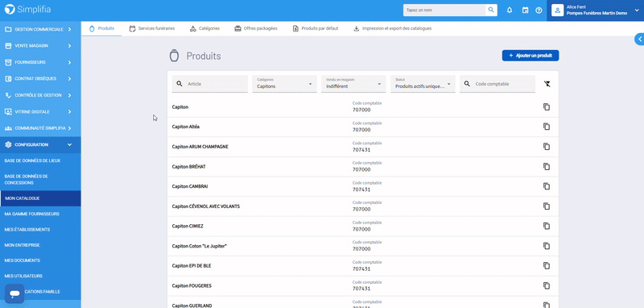Open the Vendu en magasin dropdown
The image size is (644, 308).
(353, 84)
